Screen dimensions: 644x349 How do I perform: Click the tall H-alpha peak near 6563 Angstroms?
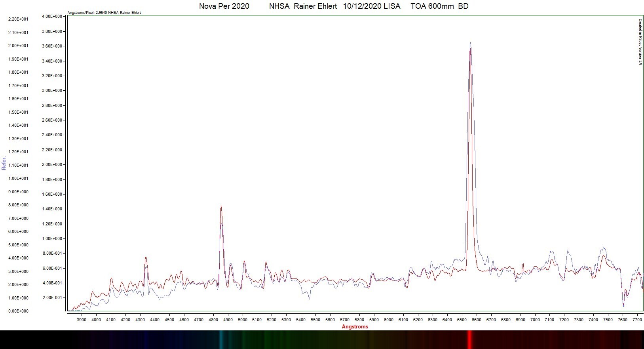click(x=470, y=51)
